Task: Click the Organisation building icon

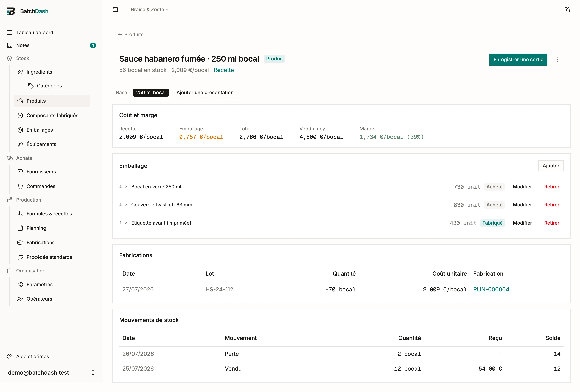Action: click(x=10, y=271)
